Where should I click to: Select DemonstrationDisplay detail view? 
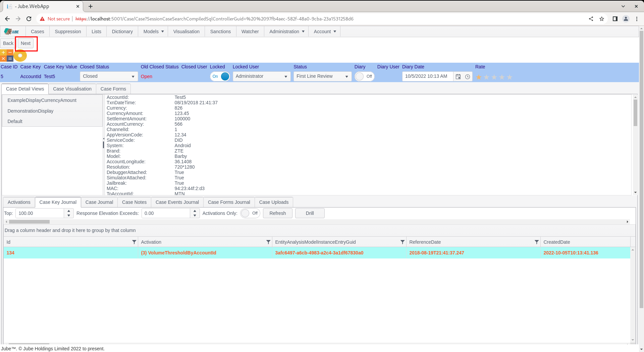(x=52, y=111)
